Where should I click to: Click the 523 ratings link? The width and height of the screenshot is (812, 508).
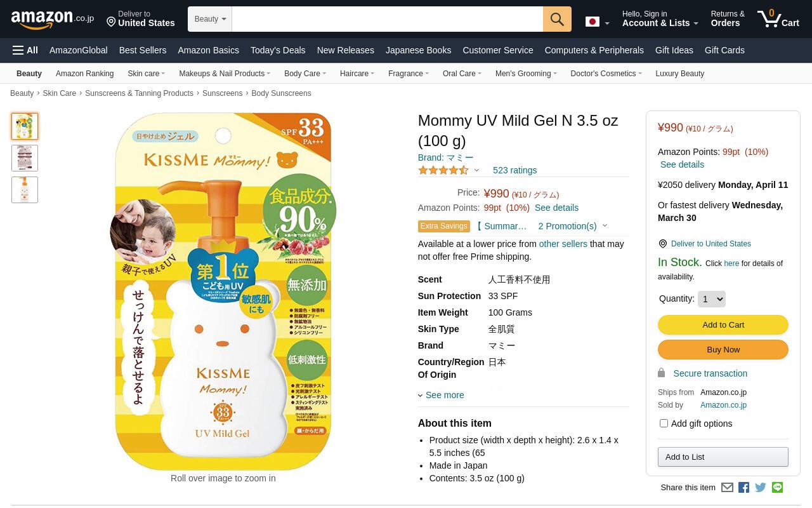tap(514, 170)
